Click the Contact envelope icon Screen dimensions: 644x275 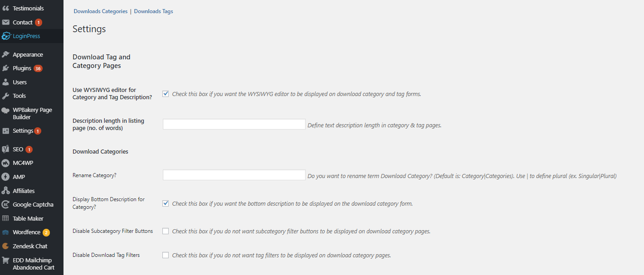5,22
